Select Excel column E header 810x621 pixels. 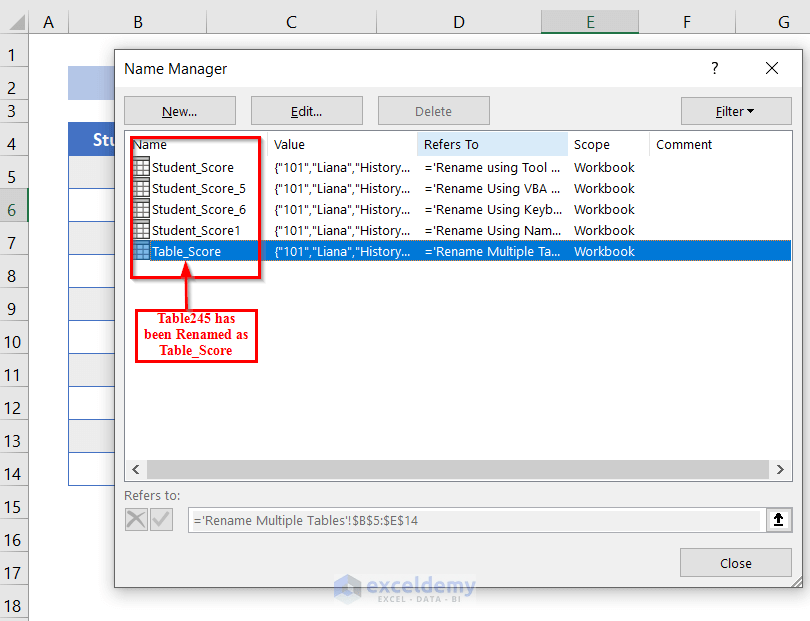(x=589, y=21)
